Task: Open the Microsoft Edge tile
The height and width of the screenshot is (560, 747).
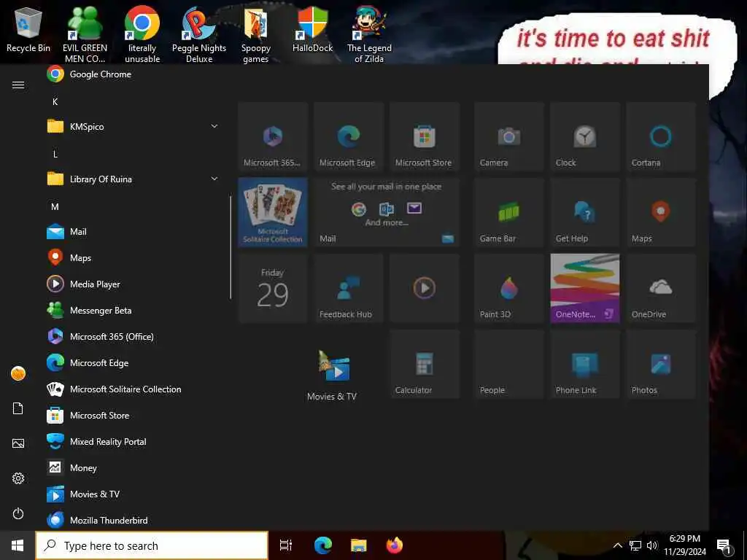Action: [x=348, y=136]
